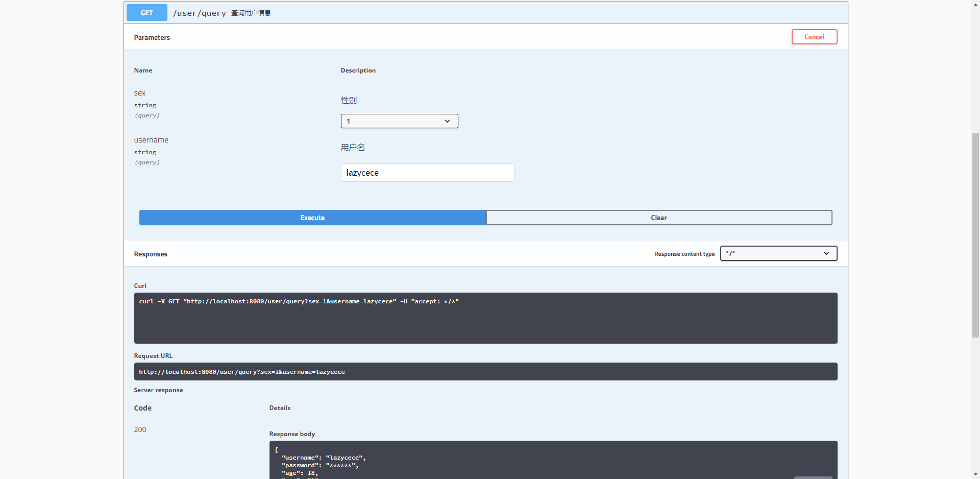Viewport: 980px width, 479px height.
Task: Focus the username input field
Action: click(x=427, y=173)
